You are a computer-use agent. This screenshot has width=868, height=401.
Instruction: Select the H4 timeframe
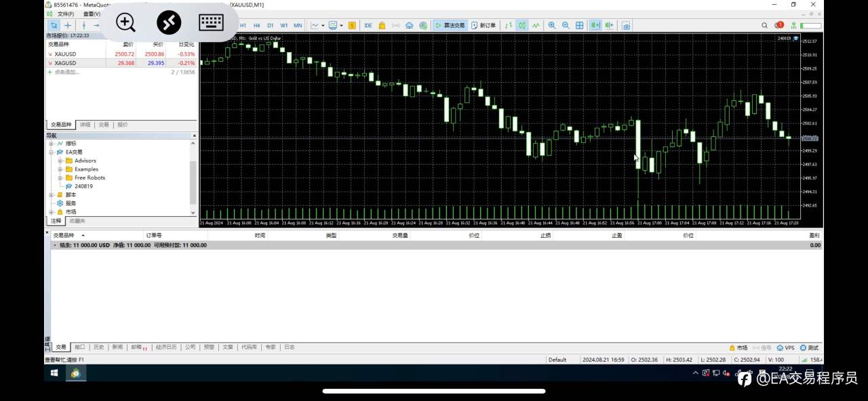pyautogui.click(x=256, y=25)
